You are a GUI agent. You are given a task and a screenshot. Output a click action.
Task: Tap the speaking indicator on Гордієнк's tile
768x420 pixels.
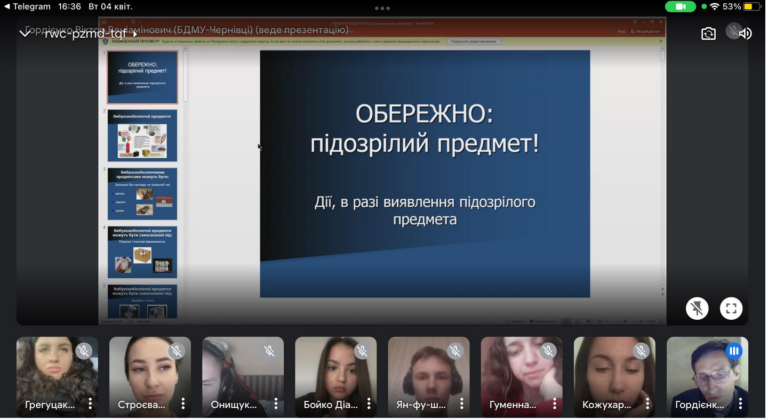point(733,351)
